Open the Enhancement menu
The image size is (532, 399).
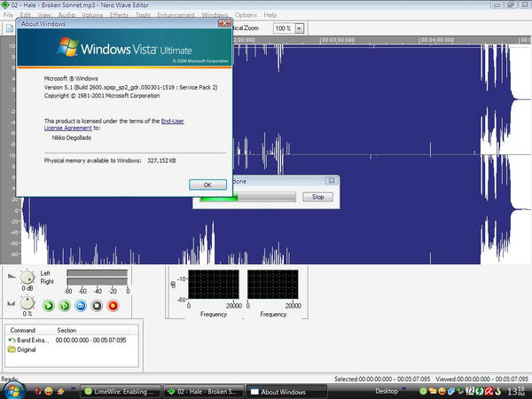[176, 15]
